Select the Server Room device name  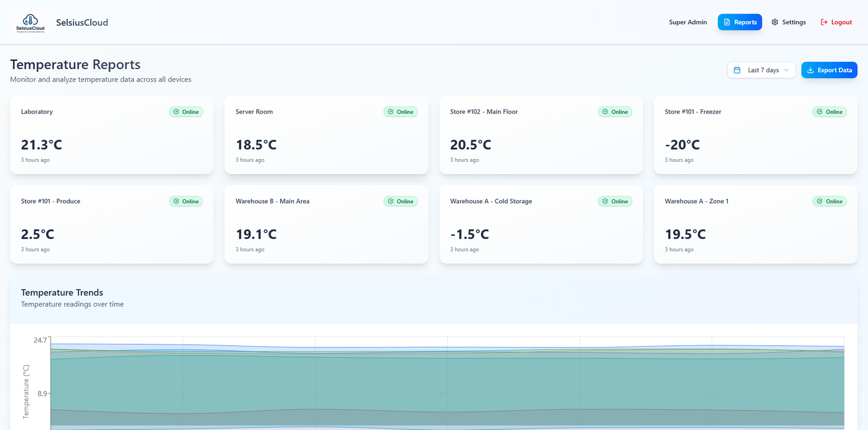coord(254,112)
